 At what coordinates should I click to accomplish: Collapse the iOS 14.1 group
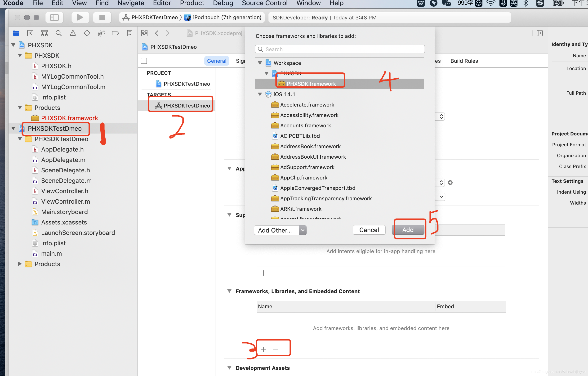260,94
